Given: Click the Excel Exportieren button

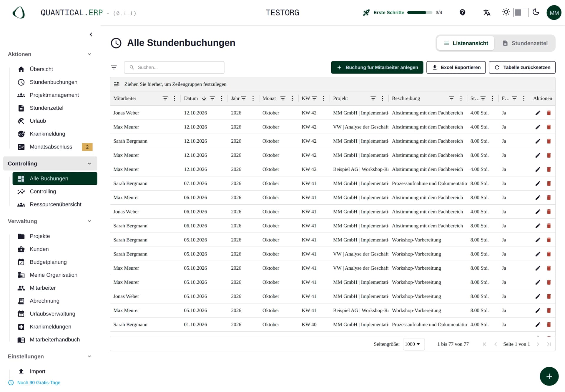Looking at the screenshot, I should [456, 67].
